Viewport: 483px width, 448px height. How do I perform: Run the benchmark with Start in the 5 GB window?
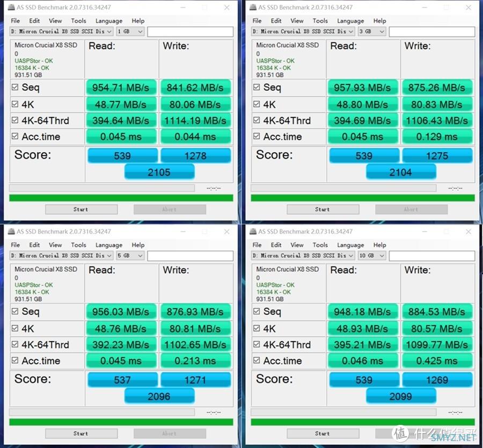pyautogui.click(x=82, y=433)
